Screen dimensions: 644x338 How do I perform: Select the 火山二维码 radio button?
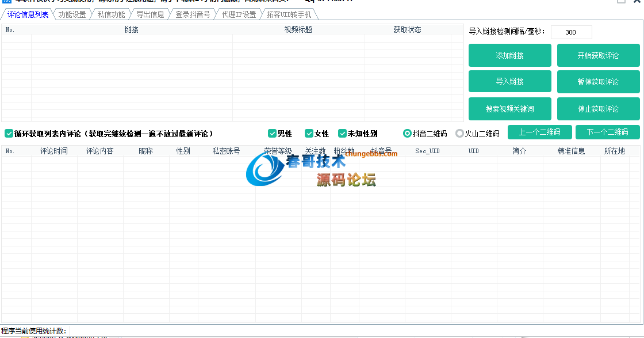point(459,134)
